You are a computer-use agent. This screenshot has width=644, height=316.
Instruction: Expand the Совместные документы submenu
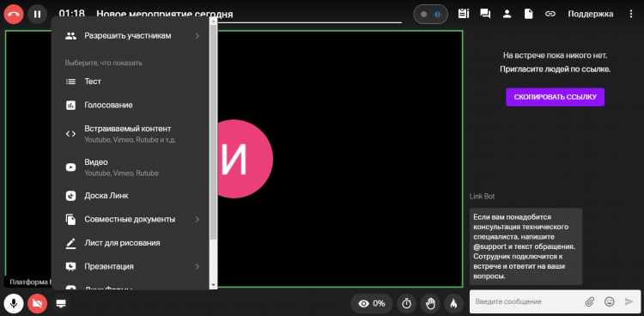(197, 220)
